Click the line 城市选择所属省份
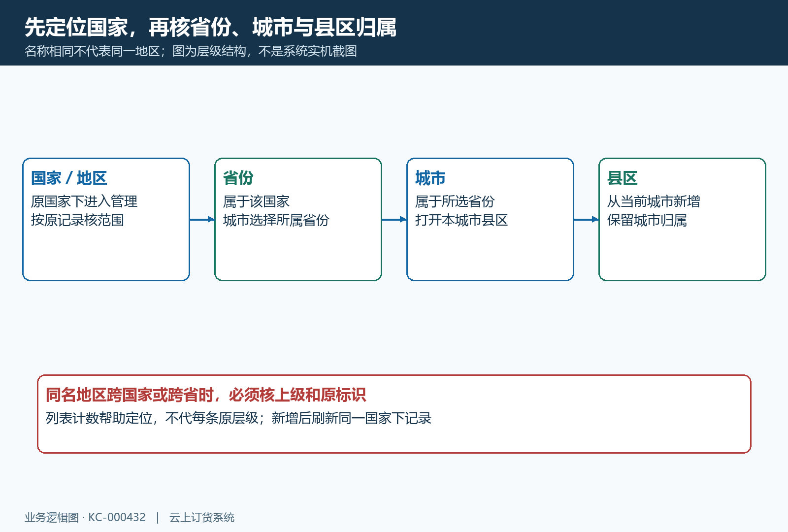 (276, 220)
